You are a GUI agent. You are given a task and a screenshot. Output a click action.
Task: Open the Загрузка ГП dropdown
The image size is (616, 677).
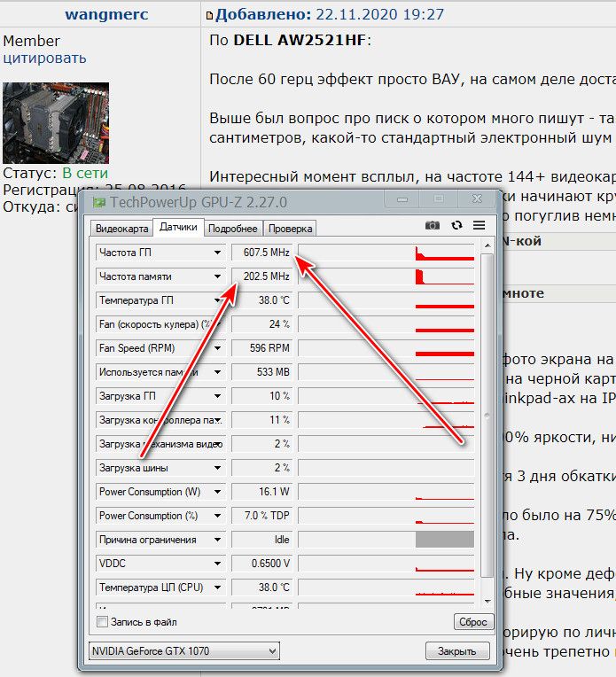point(218,396)
